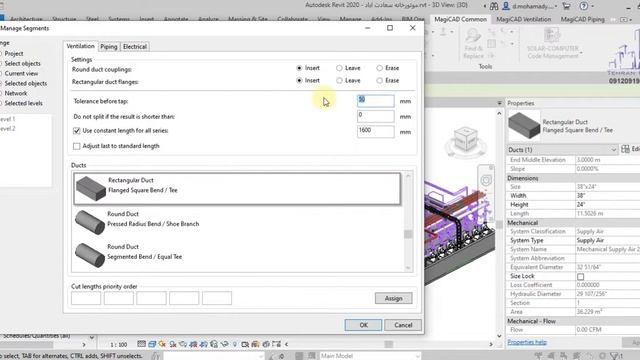Click the Edit Type icon in Properties

click(x=625, y=149)
